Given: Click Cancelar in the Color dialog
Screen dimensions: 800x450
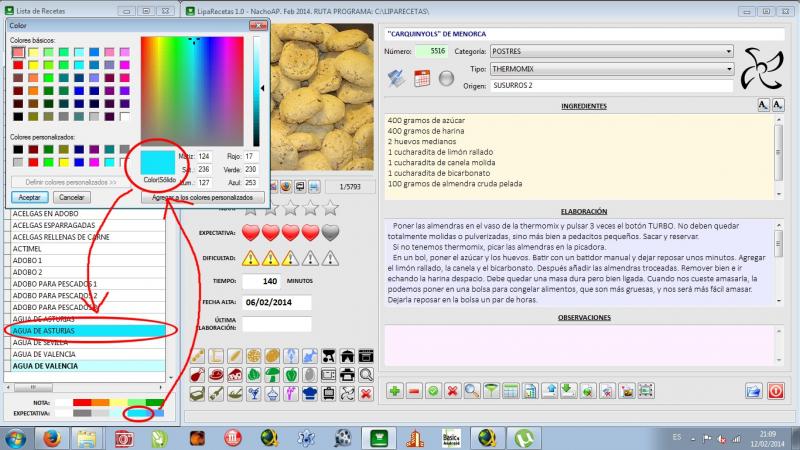Looking at the screenshot, I should pyautogui.click(x=71, y=197).
